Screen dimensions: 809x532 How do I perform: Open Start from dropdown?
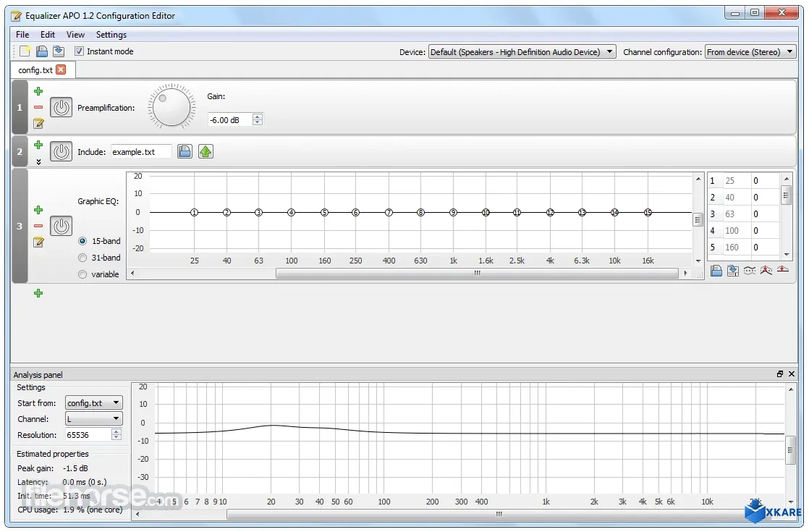94,403
